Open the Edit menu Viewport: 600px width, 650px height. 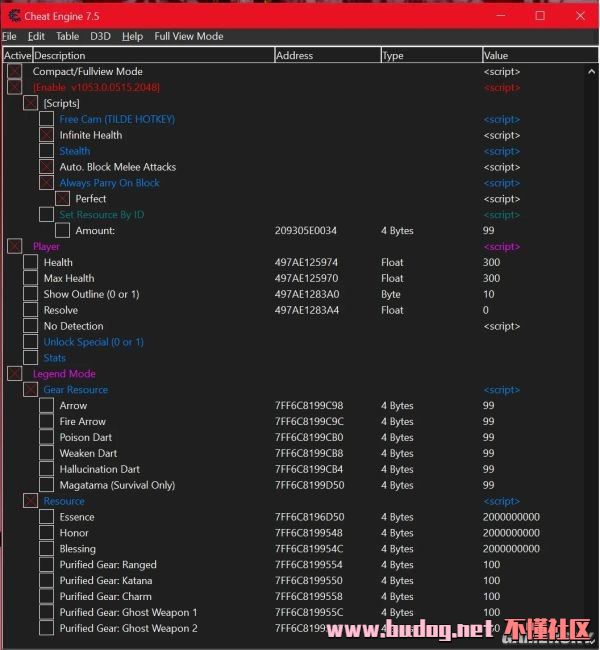pos(36,36)
